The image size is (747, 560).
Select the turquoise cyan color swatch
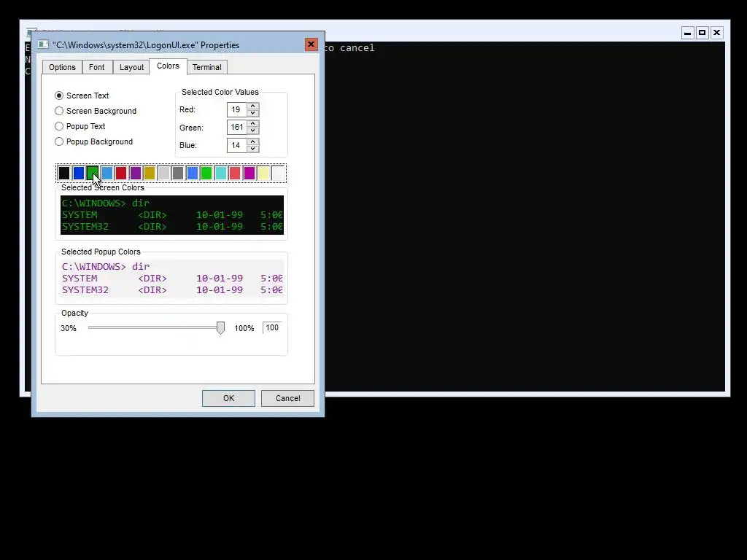click(220, 173)
